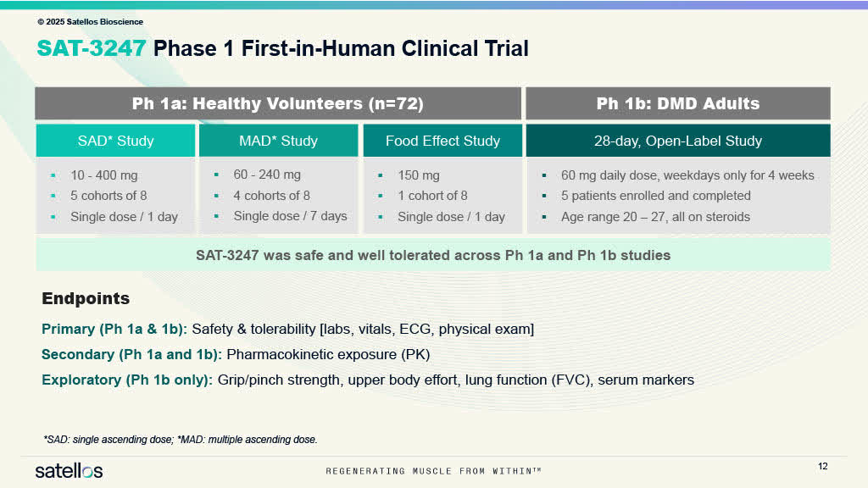
Task: Click the MAD* Study column header
Action: coord(279,141)
